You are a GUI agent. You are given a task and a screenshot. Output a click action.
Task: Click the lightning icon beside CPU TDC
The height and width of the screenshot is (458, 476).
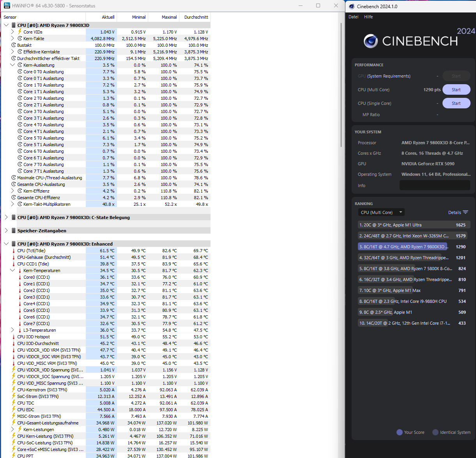(14, 403)
